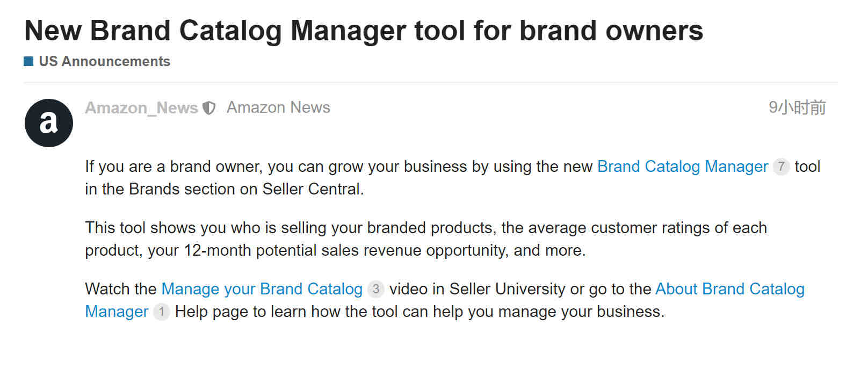Open the US Announcements category
This screenshot has height=368, width=868.
coord(104,61)
